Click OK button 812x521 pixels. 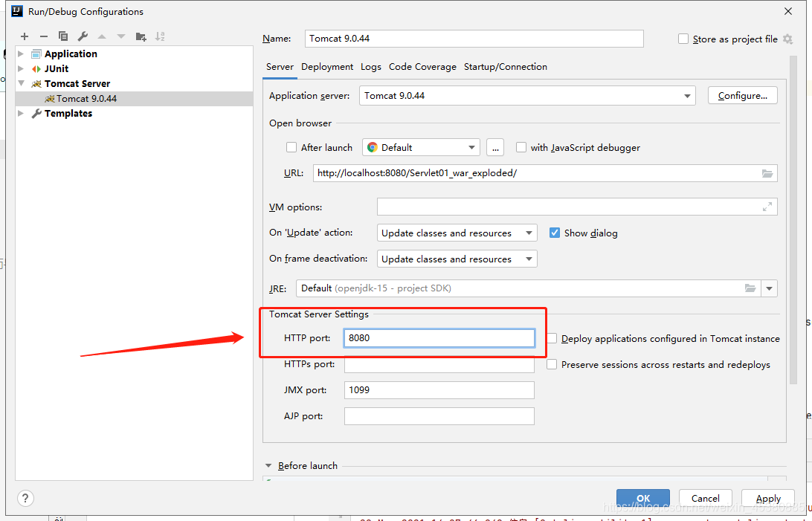[x=643, y=498]
